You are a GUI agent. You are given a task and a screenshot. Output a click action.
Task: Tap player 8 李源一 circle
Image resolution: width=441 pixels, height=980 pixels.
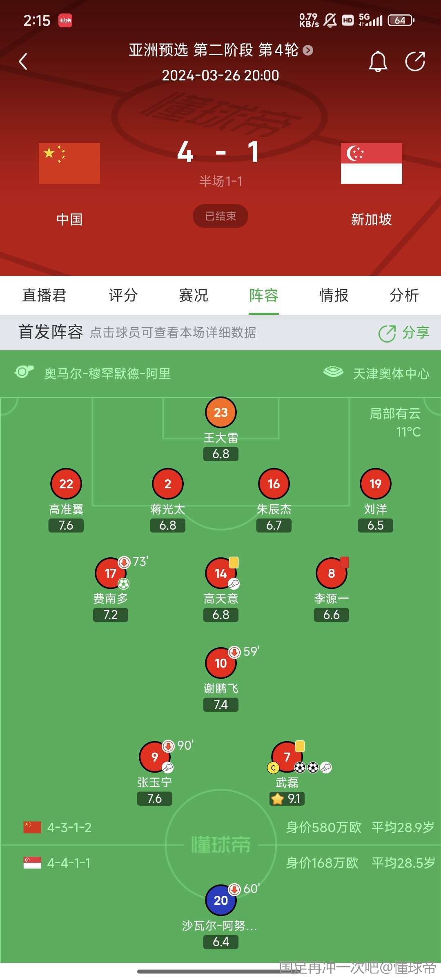pyautogui.click(x=332, y=573)
